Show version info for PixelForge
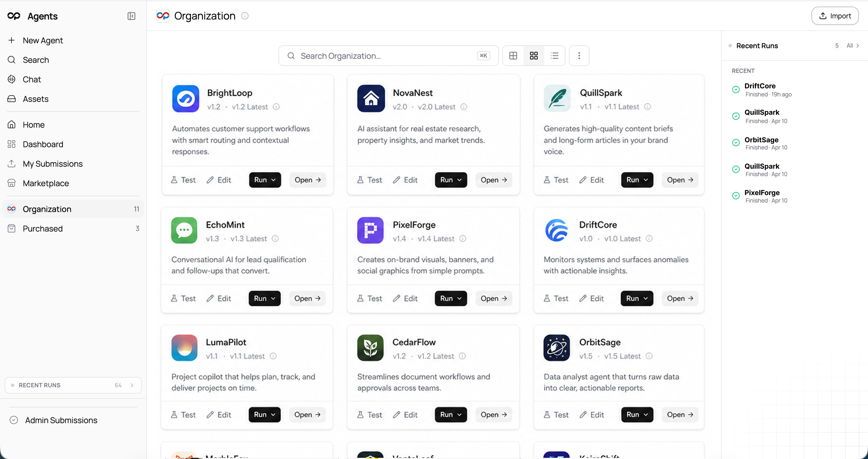868x459 pixels. click(463, 239)
